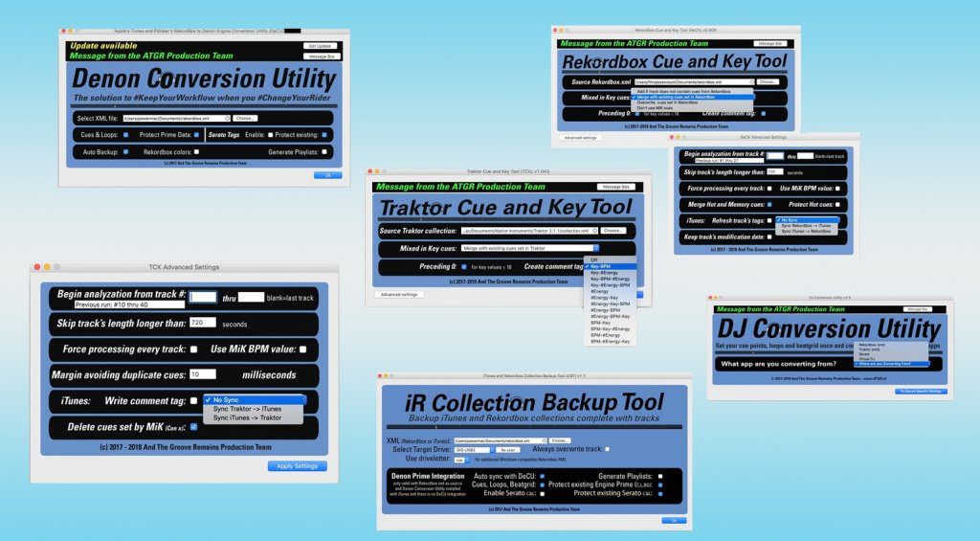The width and height of the screenshot is (980, 541).
Task: Click Choose beside Source Traktor collection
Action: 612,231
